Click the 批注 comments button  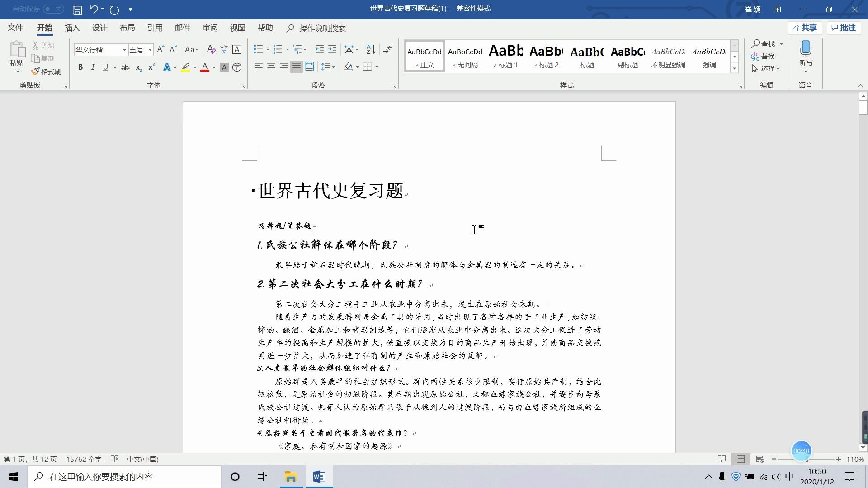844,28
